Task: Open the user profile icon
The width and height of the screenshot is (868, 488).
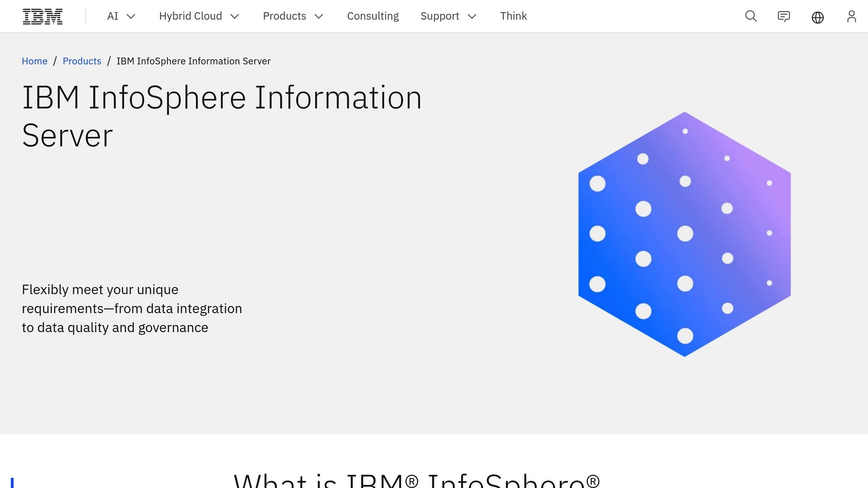Action: (x=851, y=16)
